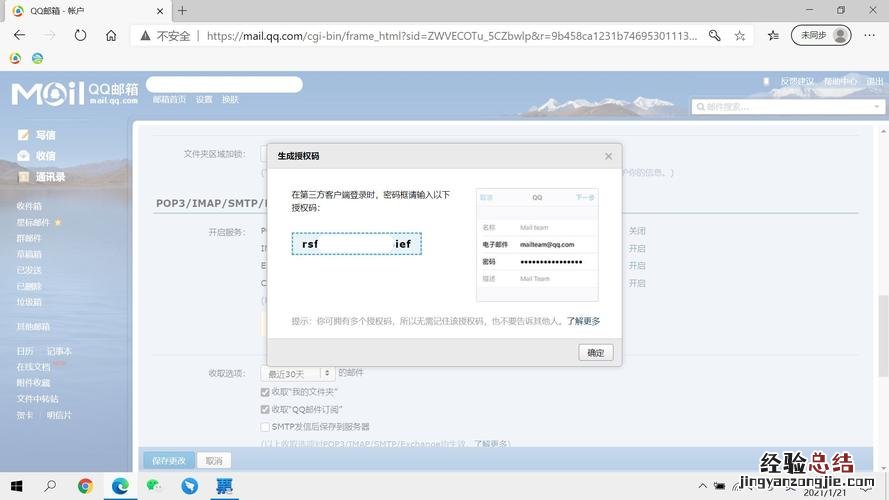The height and width of the screenshot is (500, 889).
Task: Go to 邮箱首页 mailbox home
Action: (x=169, y=99)
